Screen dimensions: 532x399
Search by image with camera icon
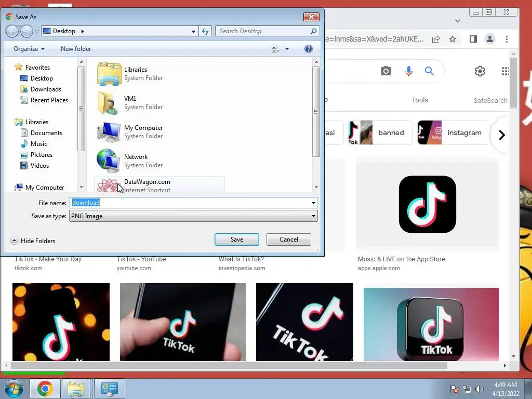coord(386,71)
